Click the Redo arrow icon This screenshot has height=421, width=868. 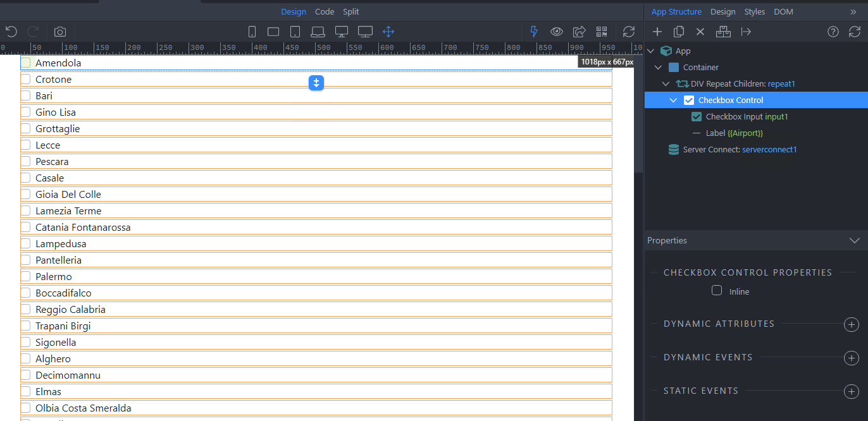click(x=34, y=32)
